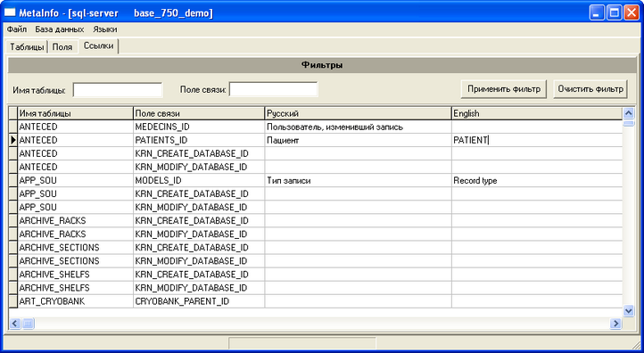
Task: Click the Применить фильтр button
Action: coord(504,89)
